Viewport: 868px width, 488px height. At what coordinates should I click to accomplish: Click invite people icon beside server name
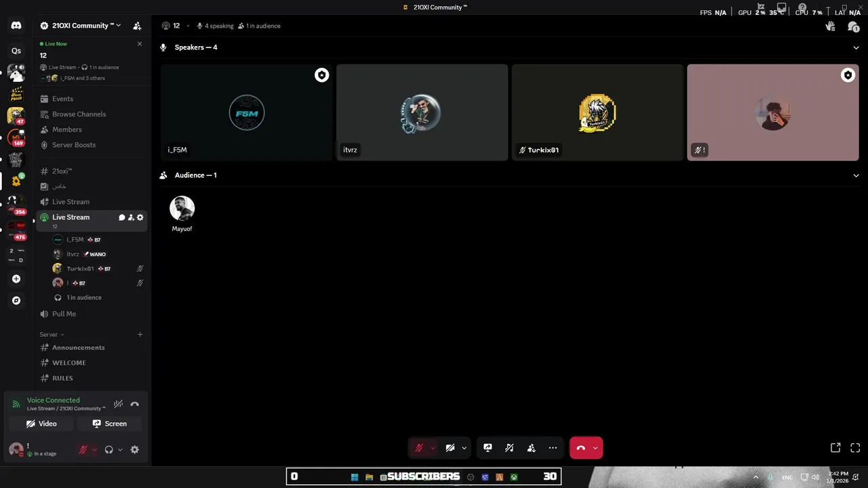pos(137,26)
